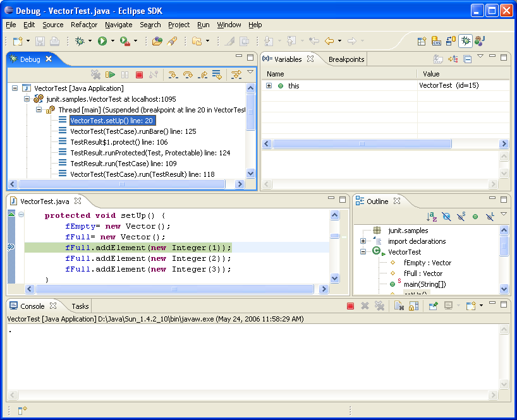The width and height of the screenshot is (517, 420).
Task: Click the Step Into icon
Action: 173,75
